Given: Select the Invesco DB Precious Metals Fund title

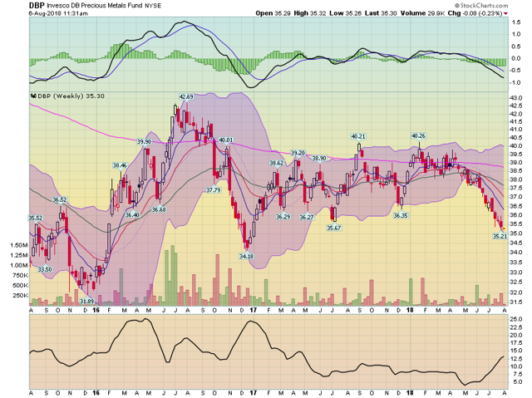Looking at the screenshot, I should click(94, 6).
